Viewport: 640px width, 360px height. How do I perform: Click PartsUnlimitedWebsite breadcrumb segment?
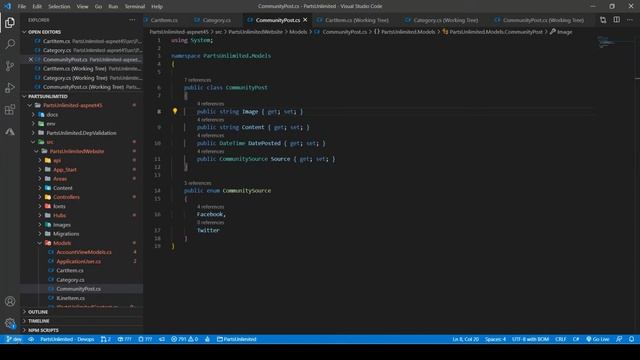coord(256,32)
